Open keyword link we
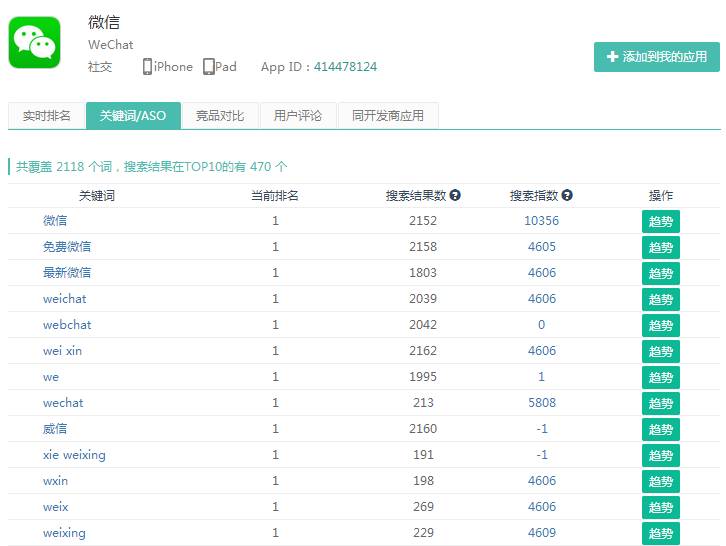726x546 pixels. (51, 377)
